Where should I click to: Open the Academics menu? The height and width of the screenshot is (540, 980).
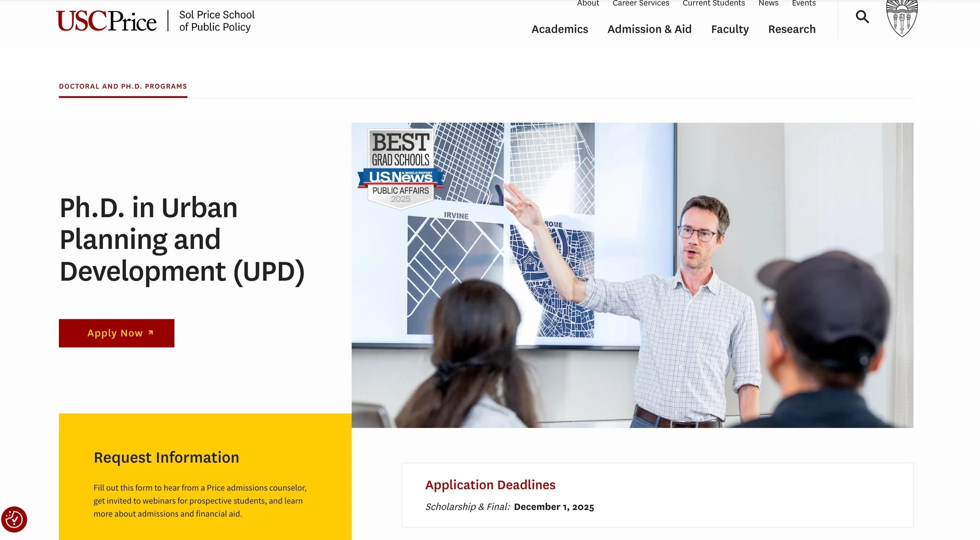(x=559, y=29)
